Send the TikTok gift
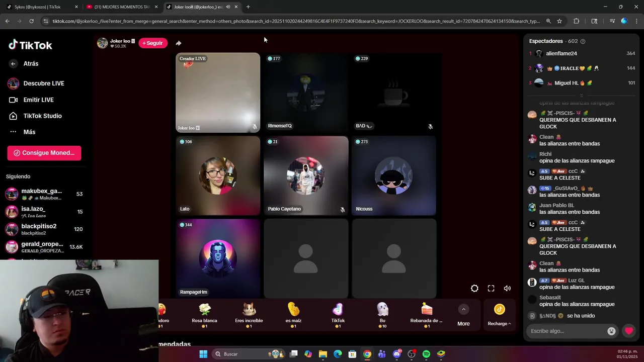Image resolution: width=644 pixels, height=362 pixels. [338, 315]
